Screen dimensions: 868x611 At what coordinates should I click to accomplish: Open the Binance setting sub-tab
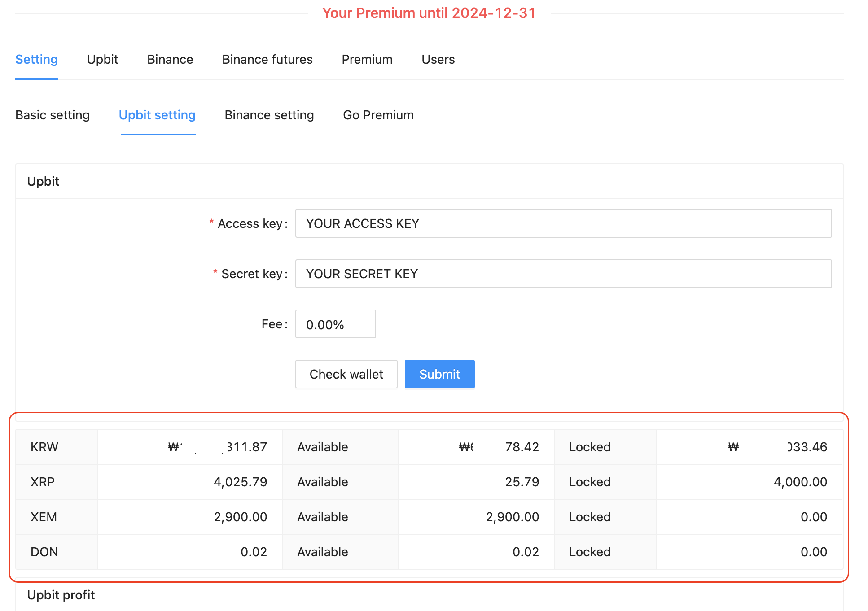(269, 115)
